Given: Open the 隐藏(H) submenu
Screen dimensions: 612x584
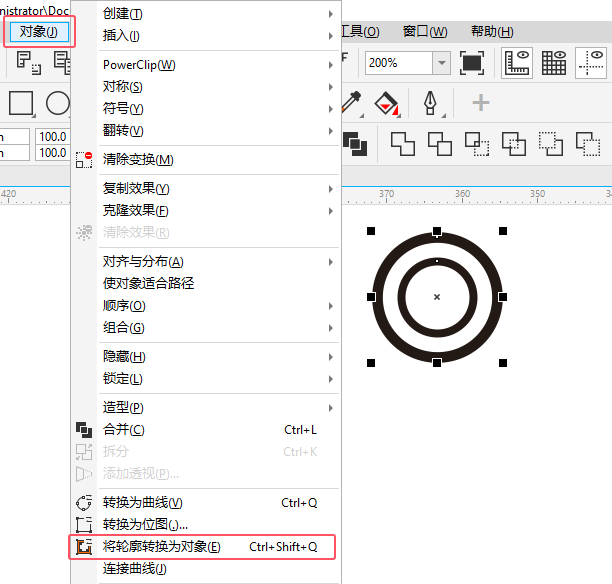Looking at the screenshot, I should [x=219, y=357].
